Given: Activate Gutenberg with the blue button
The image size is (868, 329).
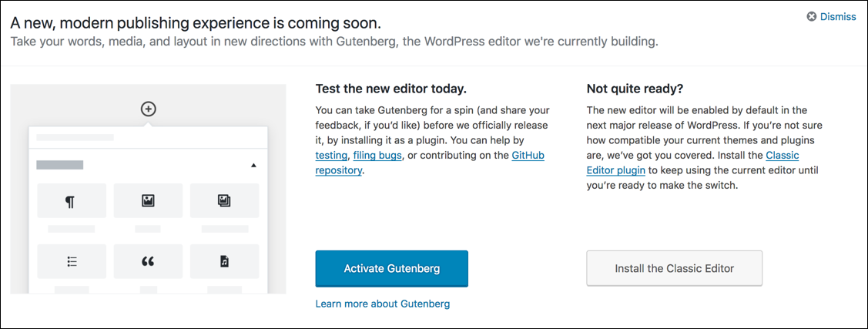Looking at the screenshot, I should [x=392, y=269].
